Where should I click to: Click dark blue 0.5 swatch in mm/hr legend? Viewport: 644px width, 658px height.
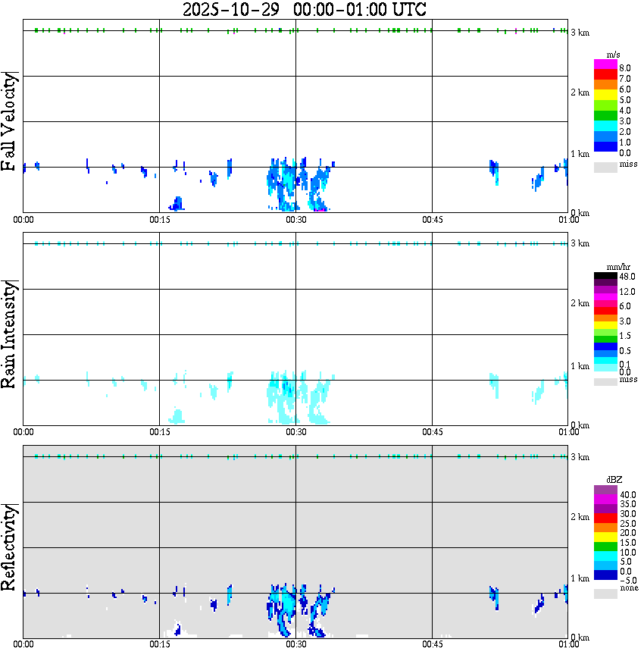coord(605,346)
